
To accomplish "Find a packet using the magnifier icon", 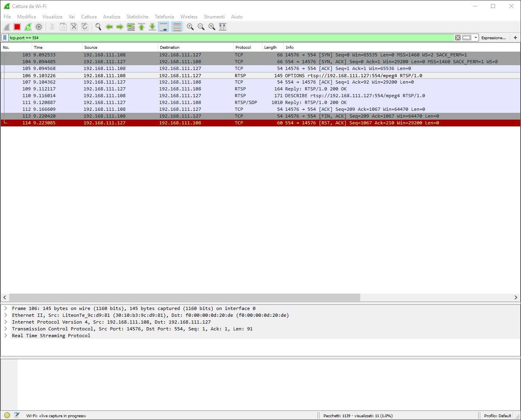I will (98, 26).
